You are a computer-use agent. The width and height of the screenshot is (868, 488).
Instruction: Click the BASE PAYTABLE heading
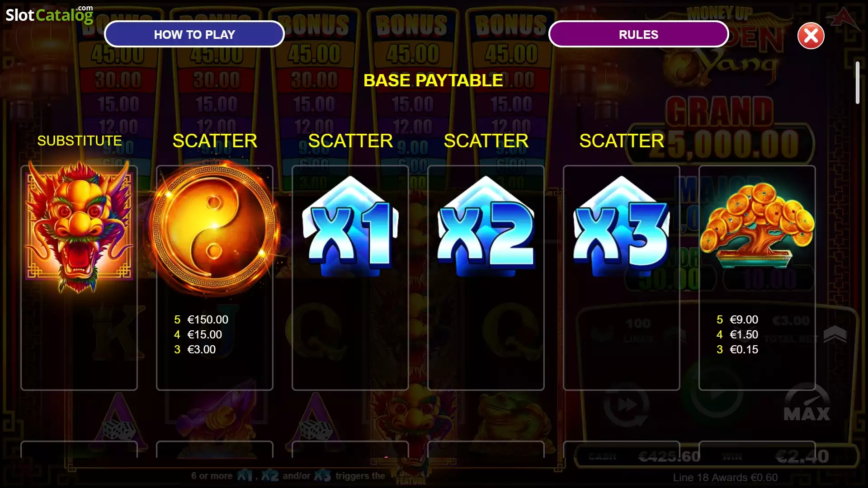pos(433,80)
